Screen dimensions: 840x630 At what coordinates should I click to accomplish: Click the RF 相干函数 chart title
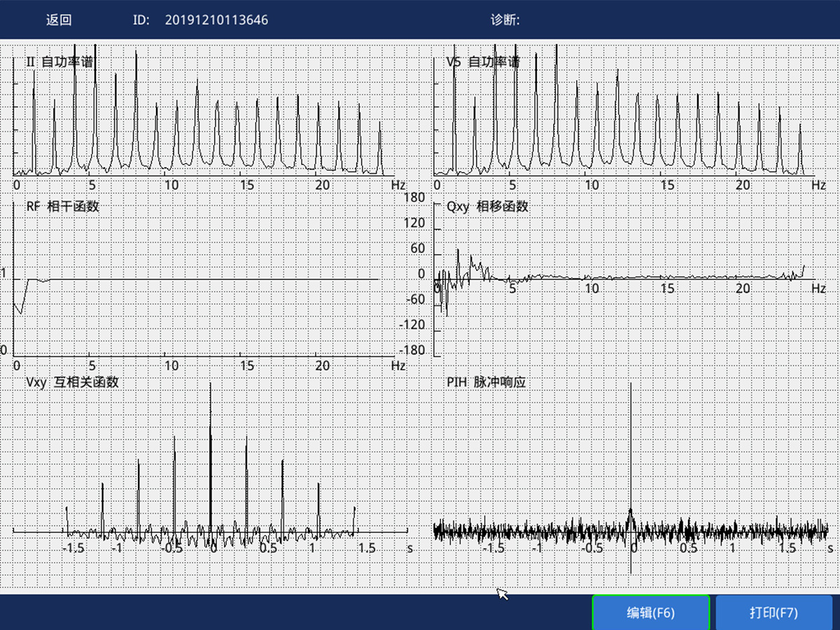pos(62,206)
